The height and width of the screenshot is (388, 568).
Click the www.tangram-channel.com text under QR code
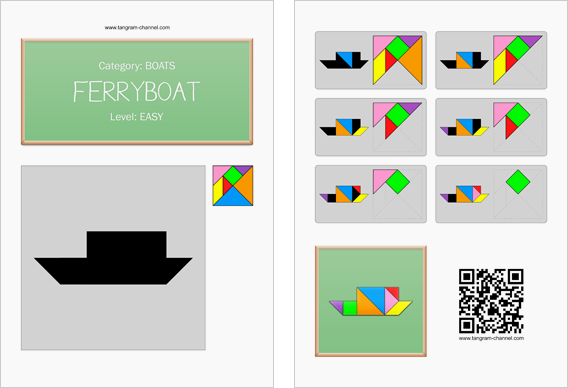point(491,338)
